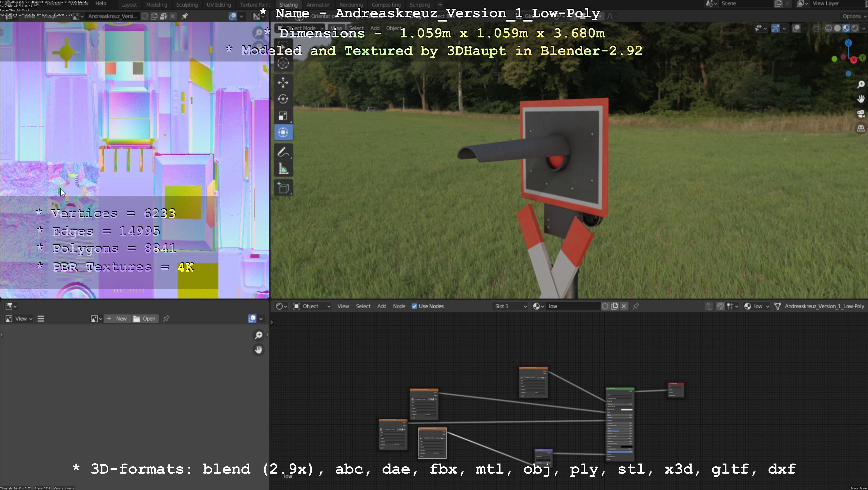Screen dimensions: 868x490
Task: Click fake user shield next to material low
Action: click(605, 306)
